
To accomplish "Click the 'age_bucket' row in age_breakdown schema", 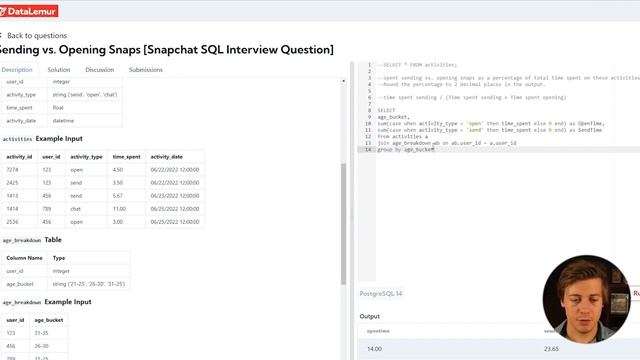I will [66, 284].
